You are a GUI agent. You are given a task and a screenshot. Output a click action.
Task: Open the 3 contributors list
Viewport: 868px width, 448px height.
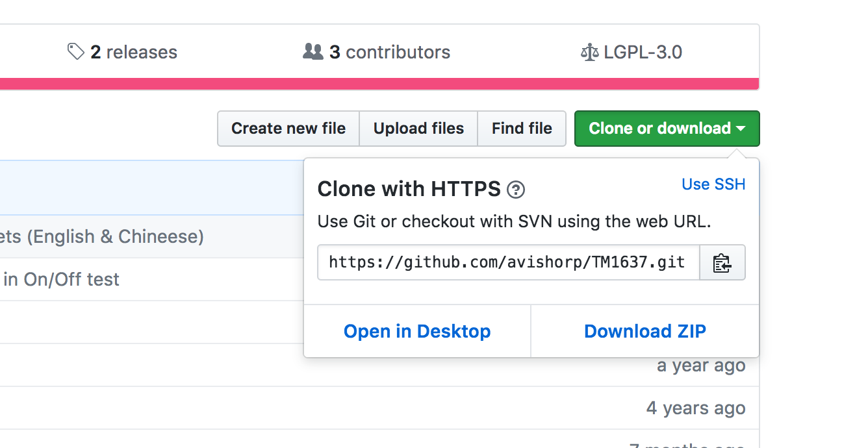pos(389,52)
